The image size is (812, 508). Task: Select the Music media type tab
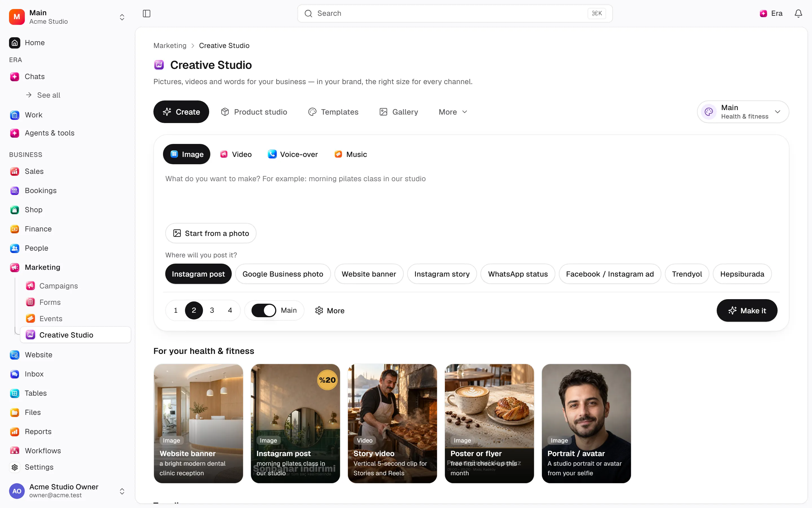pyautogui.click(x=351, y=154)
